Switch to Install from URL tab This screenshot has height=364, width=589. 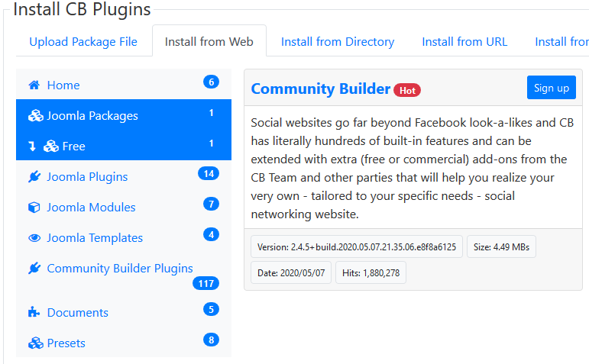[464, 41]
